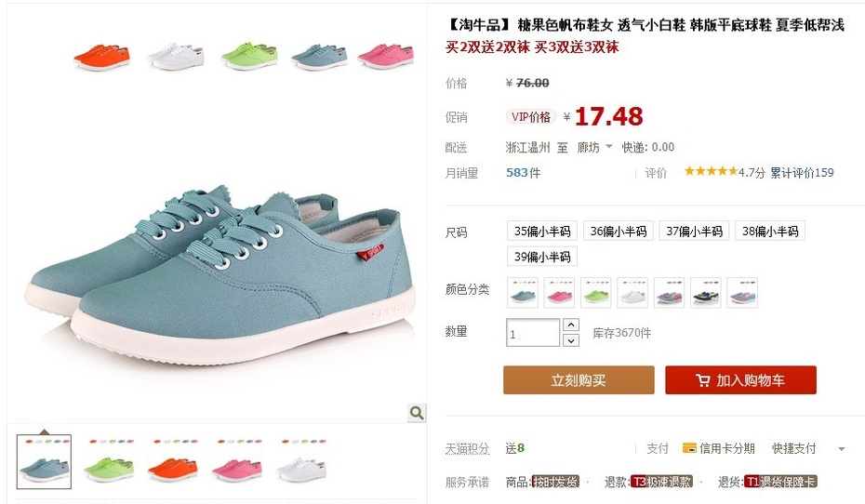Click the quantity input field
Screen dimensions: 865x504
532,333
